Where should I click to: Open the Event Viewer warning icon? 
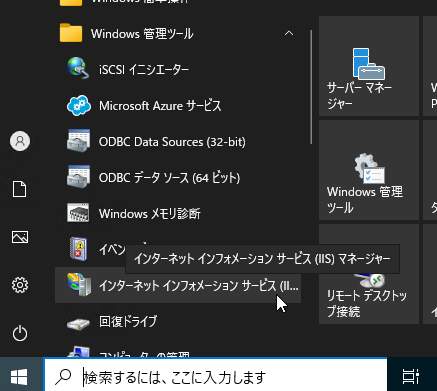79,249
